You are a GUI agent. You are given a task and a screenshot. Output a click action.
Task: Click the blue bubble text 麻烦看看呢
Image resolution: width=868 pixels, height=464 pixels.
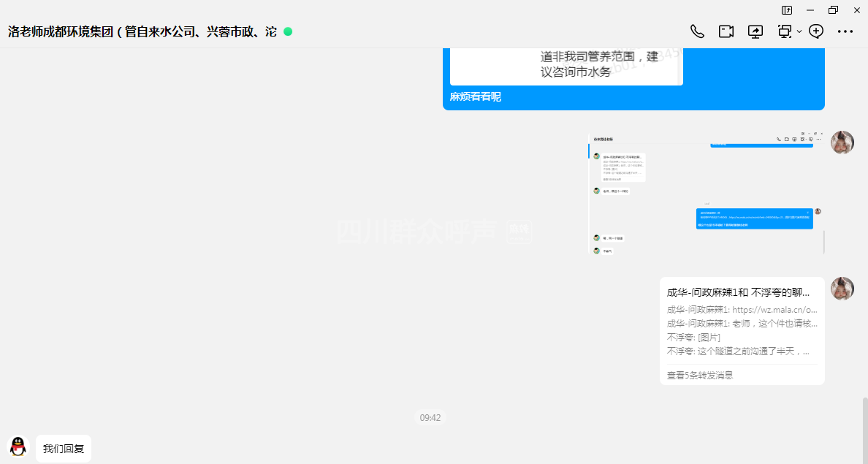pos(476,97)
